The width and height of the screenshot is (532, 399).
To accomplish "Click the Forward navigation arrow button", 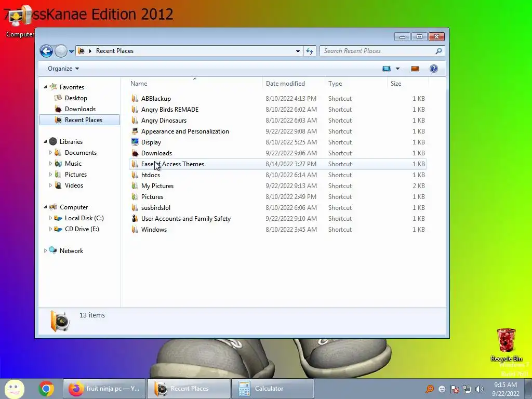I will 61,51.
